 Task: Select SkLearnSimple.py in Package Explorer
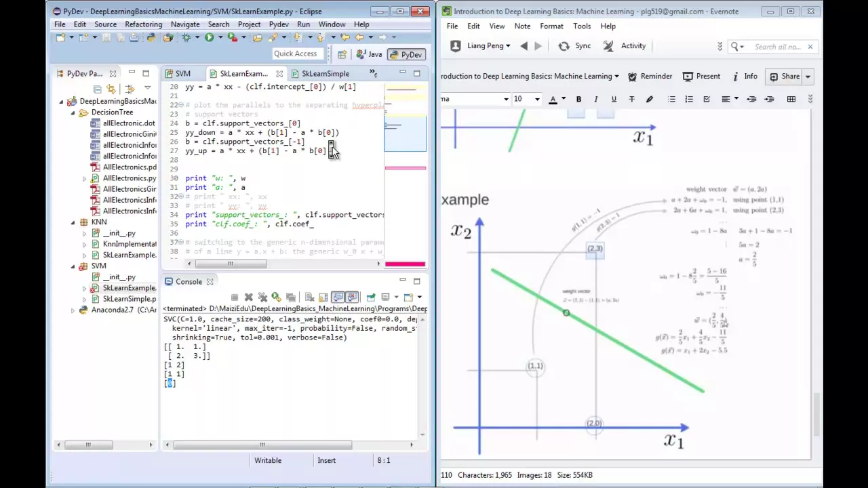tap(129, 299)
